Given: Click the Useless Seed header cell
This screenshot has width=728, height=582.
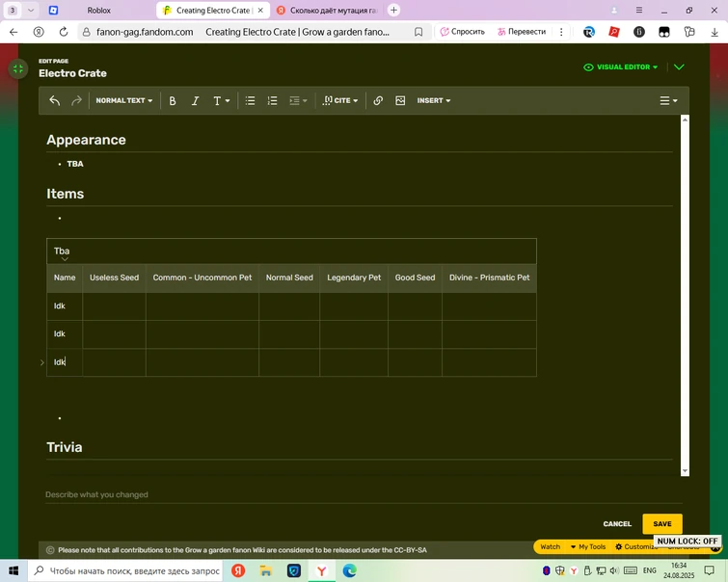Looking at the screenshot, I should click(x=114, y=278).
